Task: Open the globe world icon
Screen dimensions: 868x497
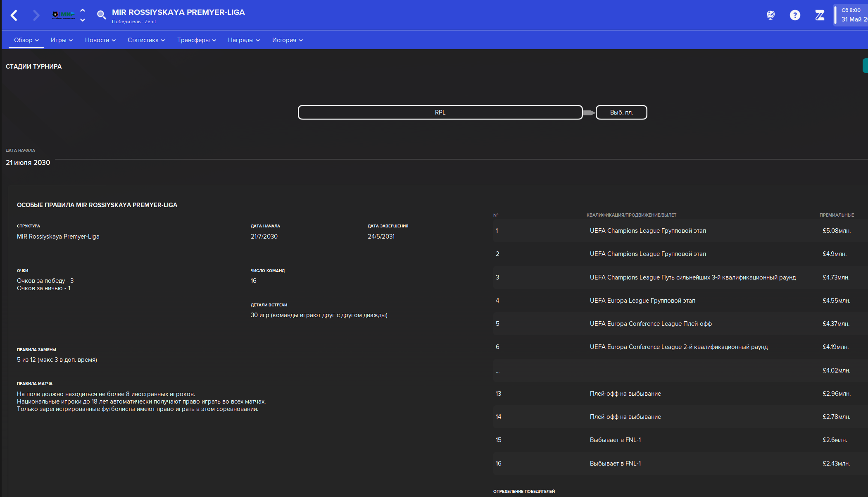Action: [x=770, y=15]
